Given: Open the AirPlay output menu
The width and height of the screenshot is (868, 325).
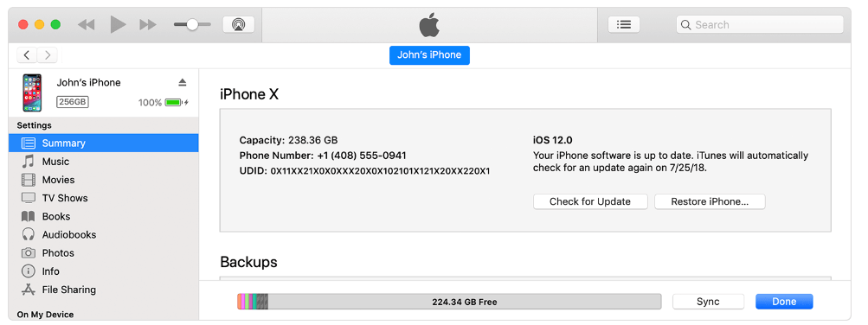Looking at the screenshot, I should (239, 24).
